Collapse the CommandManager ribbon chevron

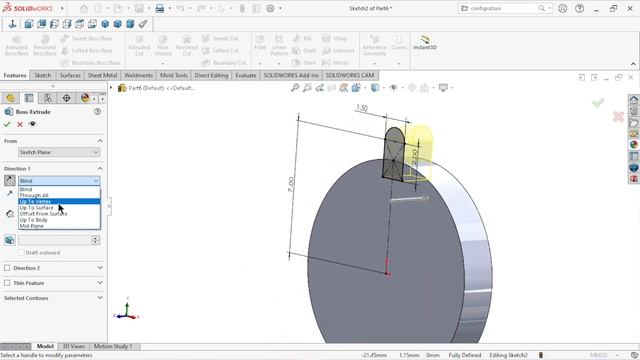pyautogui.click(x=633, y=64)
